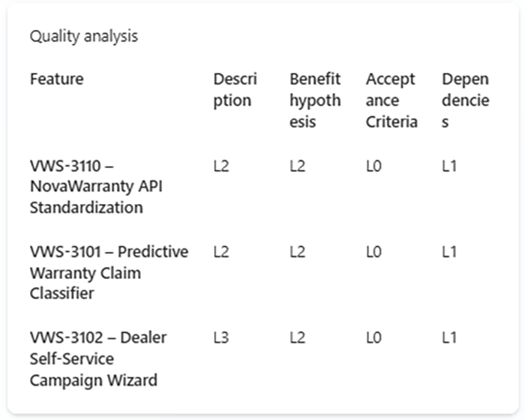Click L0 Acceptance Criteria value for VWS-3102
Image resolution: width=525 pixels, height=420 pixels.
[x=373, y=337]
